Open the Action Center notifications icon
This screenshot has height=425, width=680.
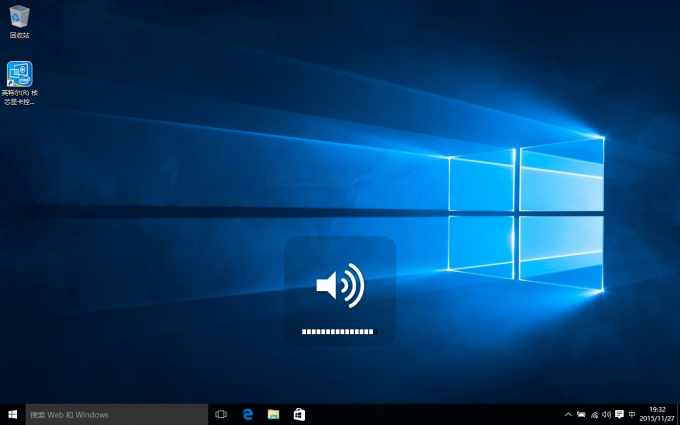(x=620, y=415)
